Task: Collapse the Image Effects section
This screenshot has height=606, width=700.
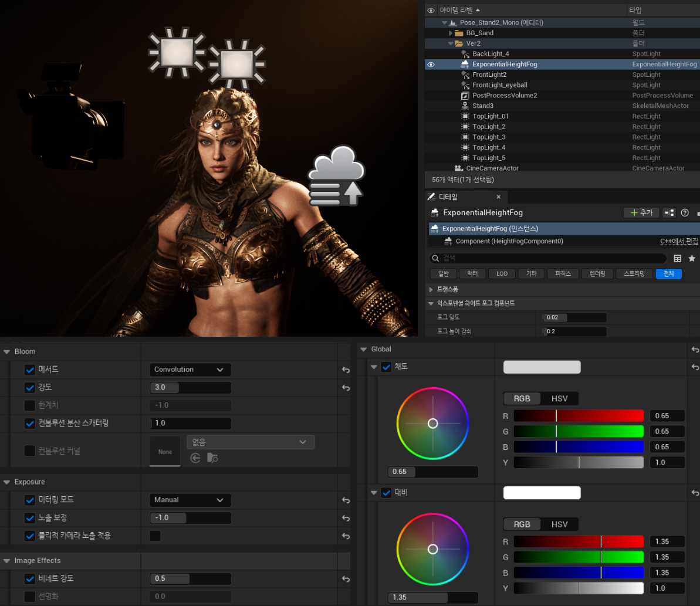Action: [6, 561]
